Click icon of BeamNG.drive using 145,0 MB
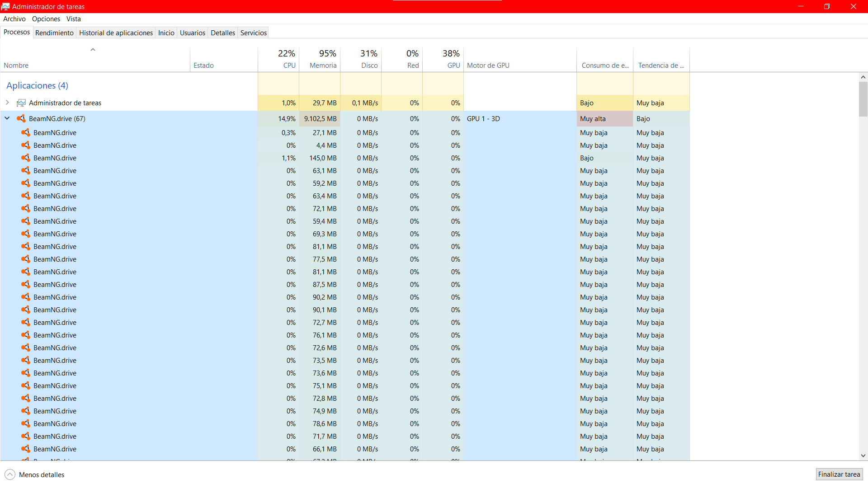The image size is (868, 488). pos(26,158)
